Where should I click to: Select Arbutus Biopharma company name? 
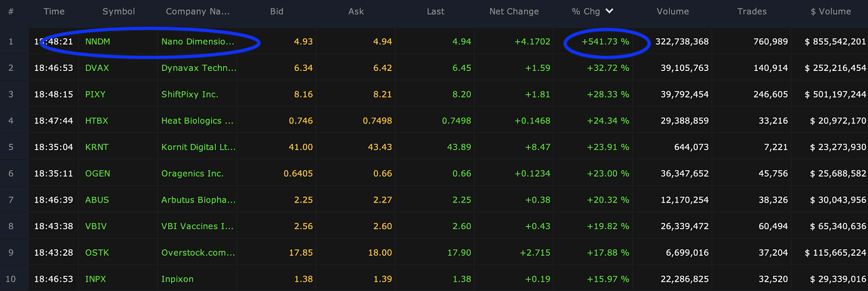198,200
